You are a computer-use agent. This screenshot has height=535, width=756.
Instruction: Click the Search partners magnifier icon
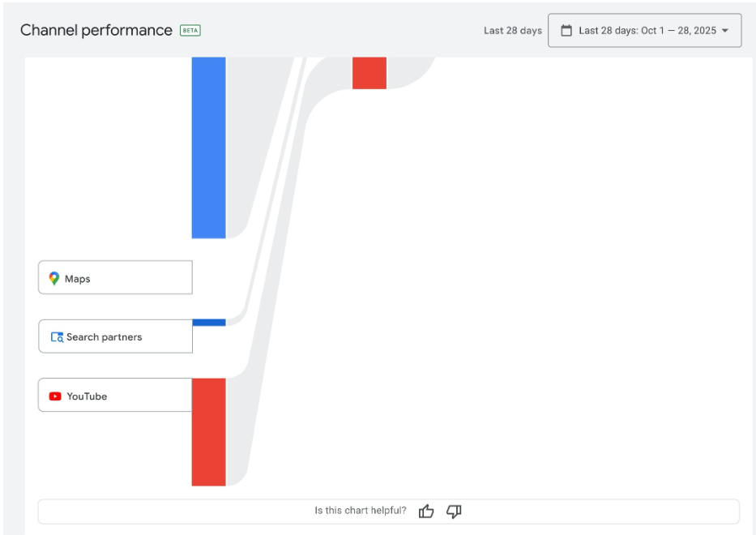[57, 337]
